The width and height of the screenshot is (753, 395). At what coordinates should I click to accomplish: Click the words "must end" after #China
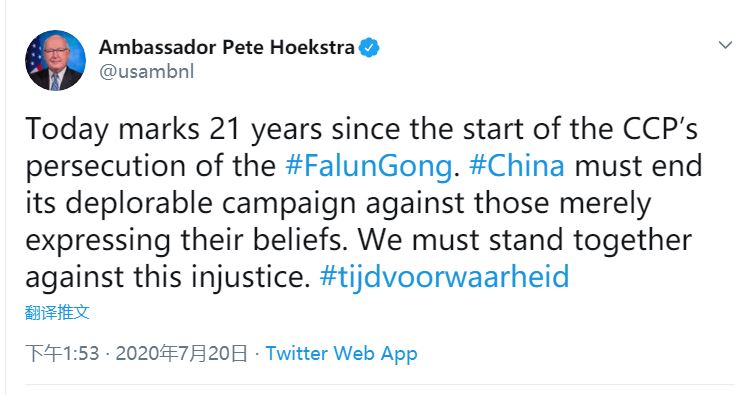tap(638, 166)
